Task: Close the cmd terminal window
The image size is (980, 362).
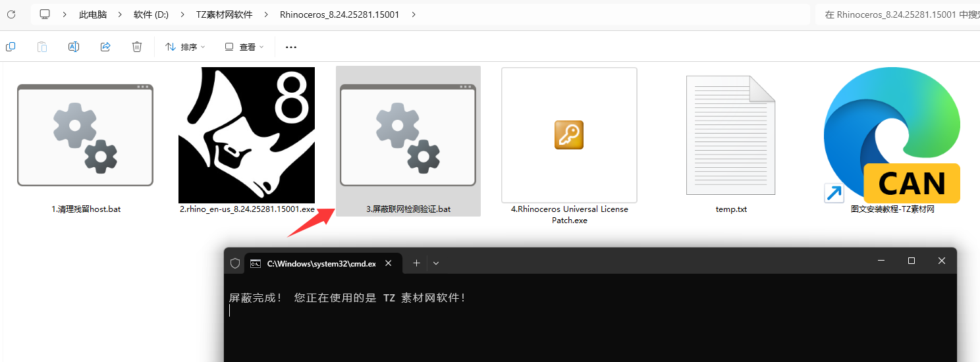Action: (x=942, y=261)
